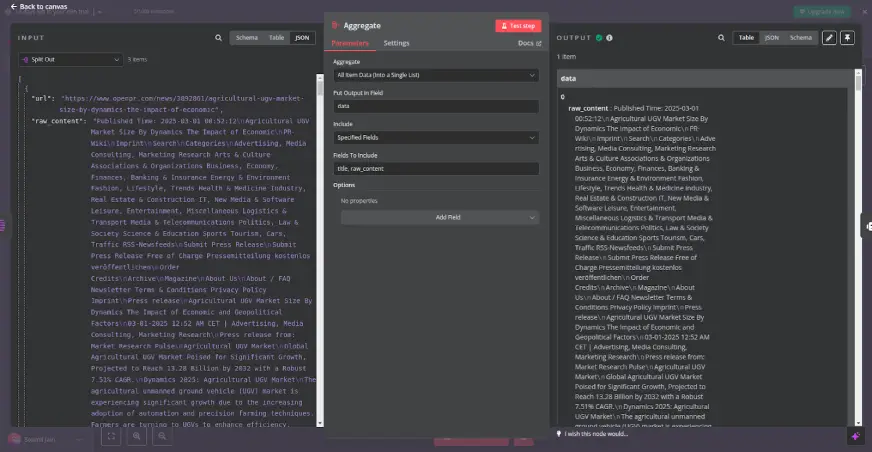
Task: Select the Parameters tab
Action: (350, 43)
